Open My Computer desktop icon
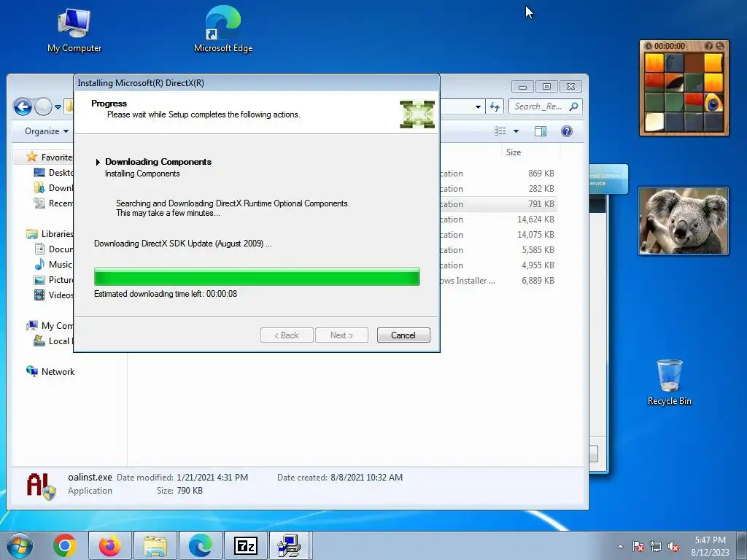The height and width of the screenshot is (560, 747). [x=74, y=30]
